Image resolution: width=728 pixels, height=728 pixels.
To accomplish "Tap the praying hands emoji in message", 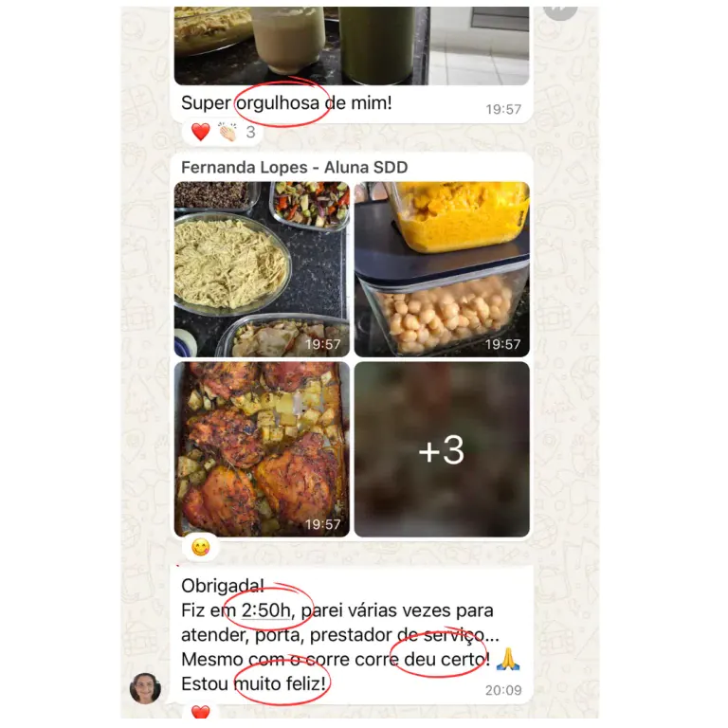I will tap(508, 659).
